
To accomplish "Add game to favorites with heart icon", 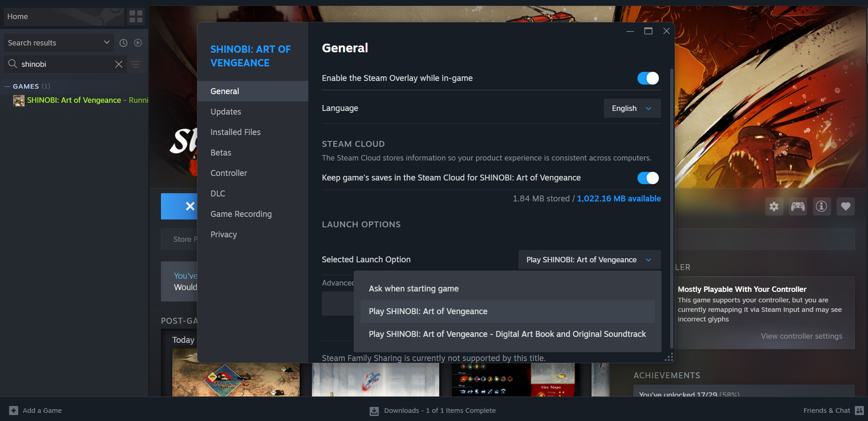I will (845, 206).
